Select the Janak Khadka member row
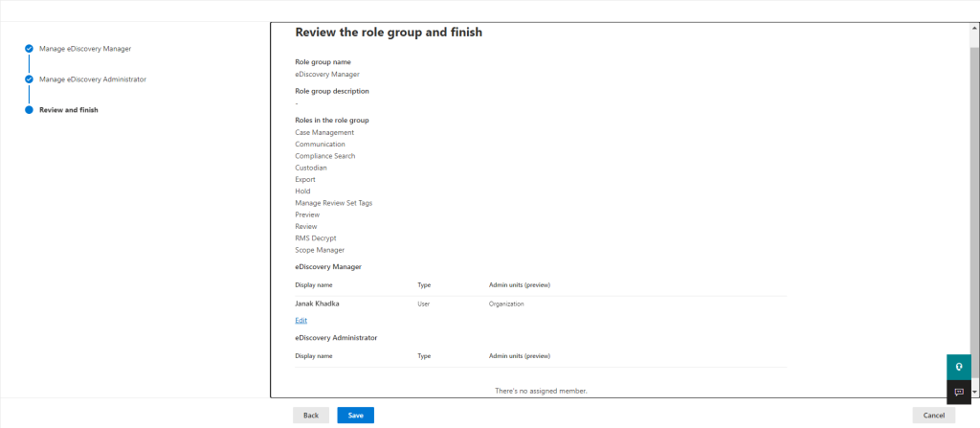Image resolution: width=980 pixels, height=428 pixels. tap(541, 304)
